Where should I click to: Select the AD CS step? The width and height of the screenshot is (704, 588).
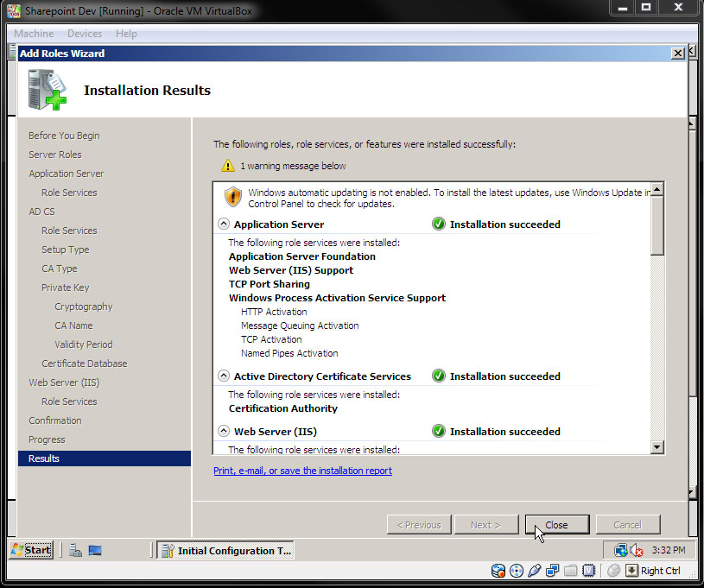(41, 212)
